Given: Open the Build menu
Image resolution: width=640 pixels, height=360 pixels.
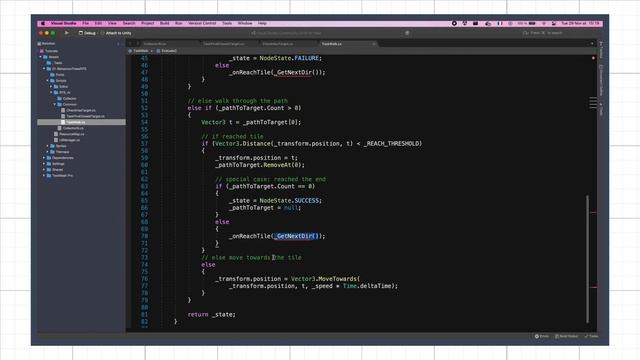Looking at the screenshot, I should 164,24.
